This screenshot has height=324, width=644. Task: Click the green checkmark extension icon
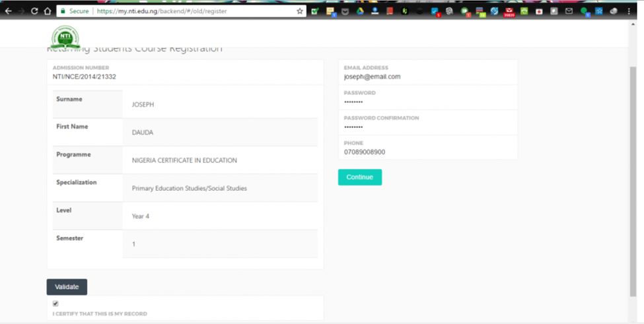315,11
